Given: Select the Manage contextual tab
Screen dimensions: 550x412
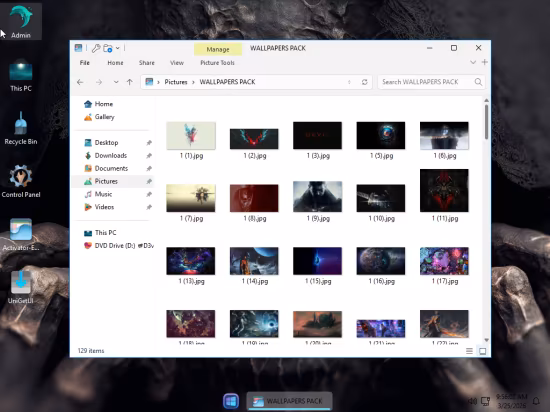Looking at the screenshot, I should coord(218,49).
